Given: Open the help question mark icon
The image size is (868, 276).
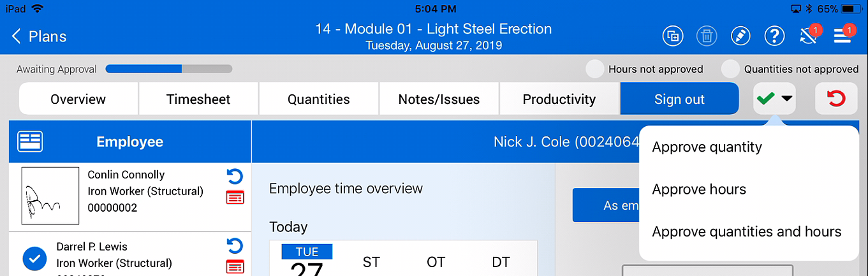Looking at the screenshot, I should pos(774,36).
